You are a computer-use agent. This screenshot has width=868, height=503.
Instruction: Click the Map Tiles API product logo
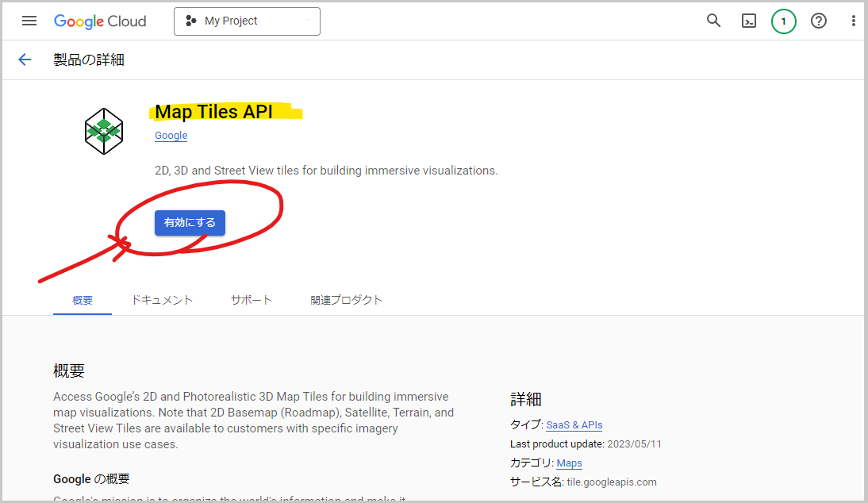(103, 131)
